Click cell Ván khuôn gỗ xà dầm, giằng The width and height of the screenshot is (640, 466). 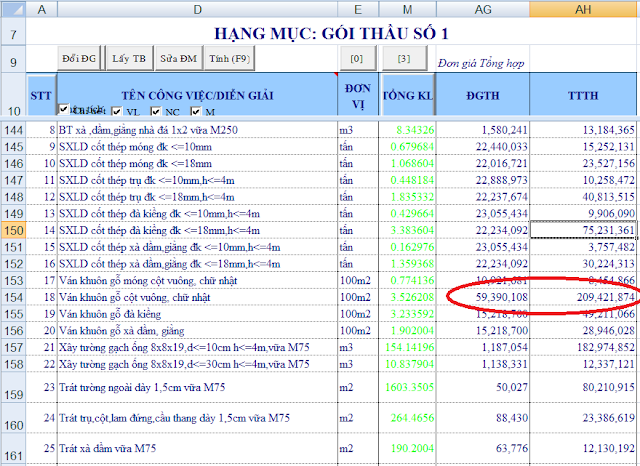point(198,331)
